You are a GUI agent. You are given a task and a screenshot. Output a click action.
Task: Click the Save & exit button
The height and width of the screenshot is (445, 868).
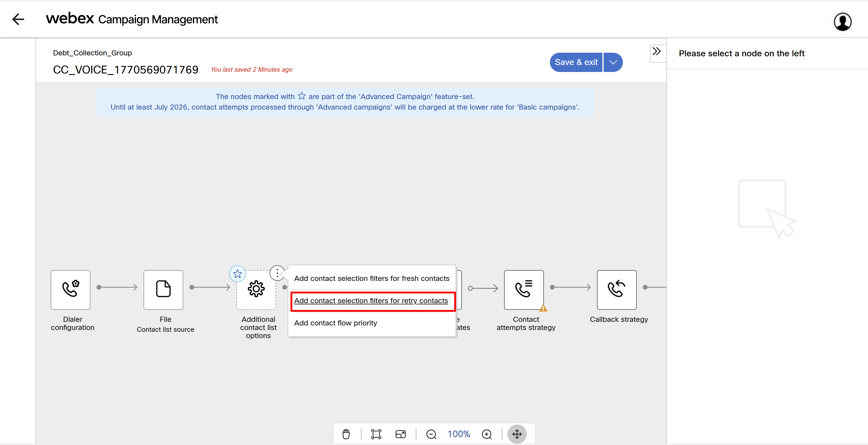tap(576, 62)
